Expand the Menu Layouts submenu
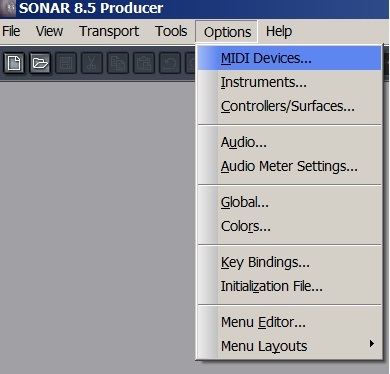This screenshot has height=374, width=390. point(289,346)
